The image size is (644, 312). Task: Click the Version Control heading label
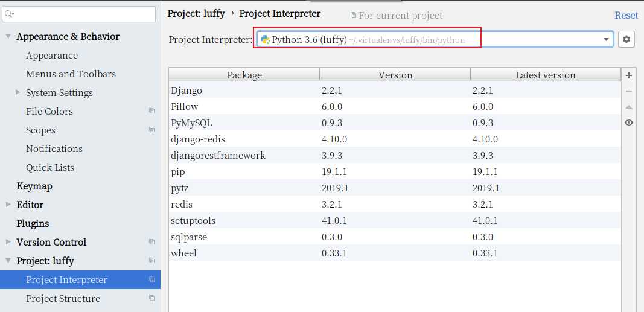pos(51,242)
